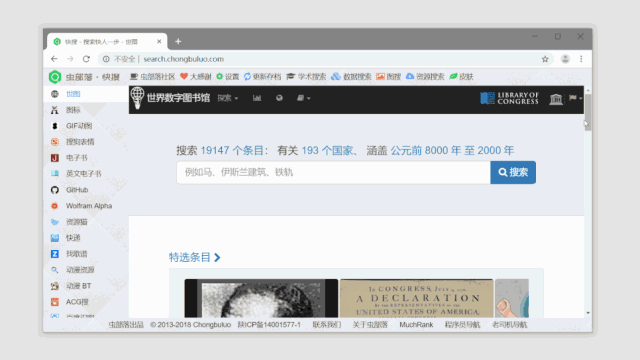
Task: Click the address bar showing search.chongbuluo.com
Action: (326, 59)
